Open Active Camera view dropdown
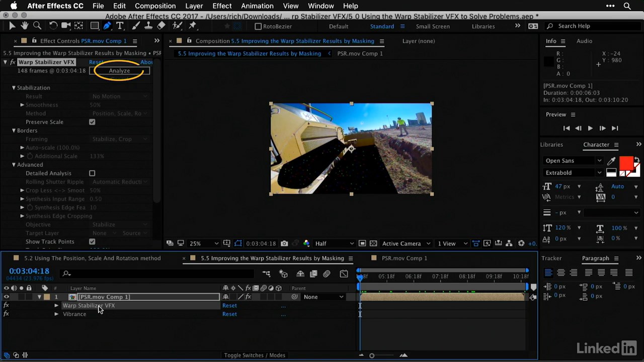644x362 pixels. (x=406, y=243)
